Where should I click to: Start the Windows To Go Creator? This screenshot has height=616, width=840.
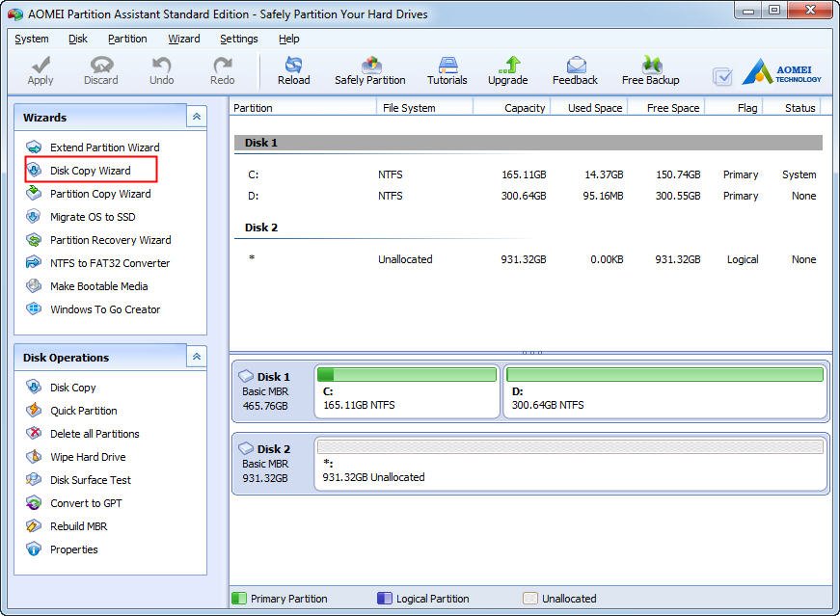point(105,309)
